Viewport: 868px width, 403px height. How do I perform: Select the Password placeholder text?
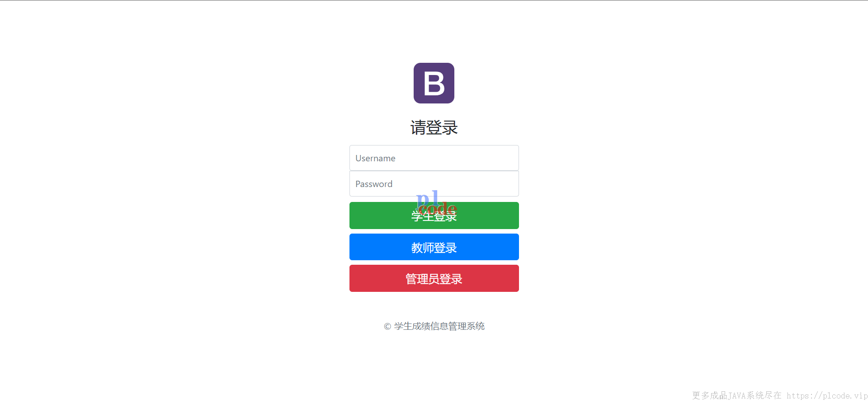(374, 184)
